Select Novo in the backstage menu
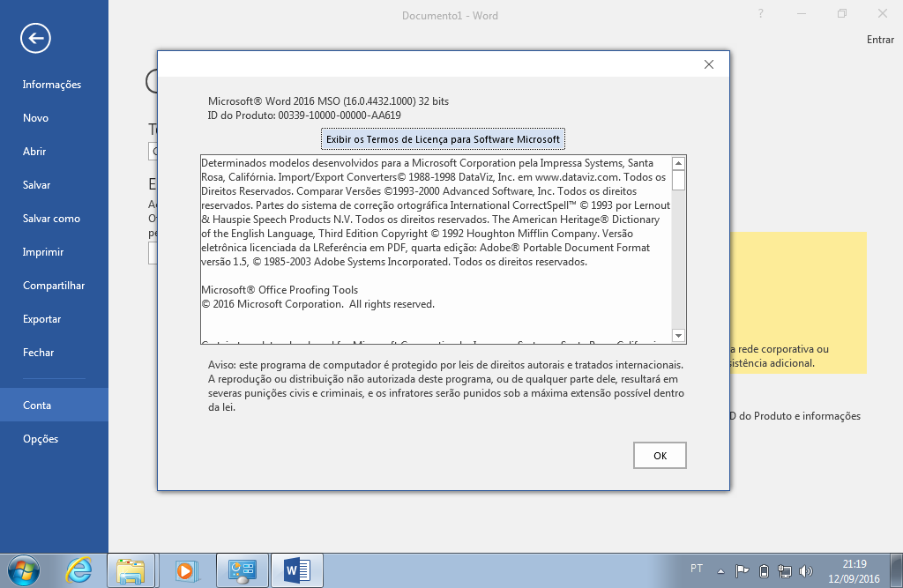The height and width of the screenshot is (588, 903). pos(35,118)
